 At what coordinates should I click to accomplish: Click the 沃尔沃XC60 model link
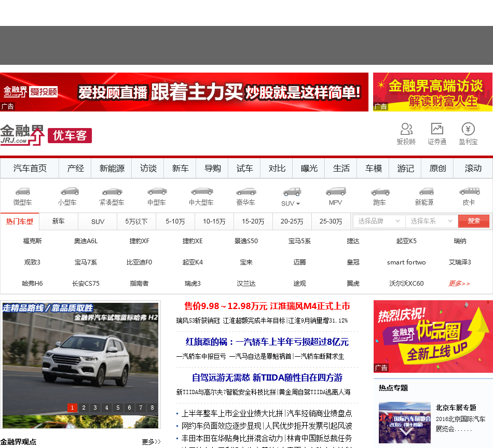(x=406, y=284)
